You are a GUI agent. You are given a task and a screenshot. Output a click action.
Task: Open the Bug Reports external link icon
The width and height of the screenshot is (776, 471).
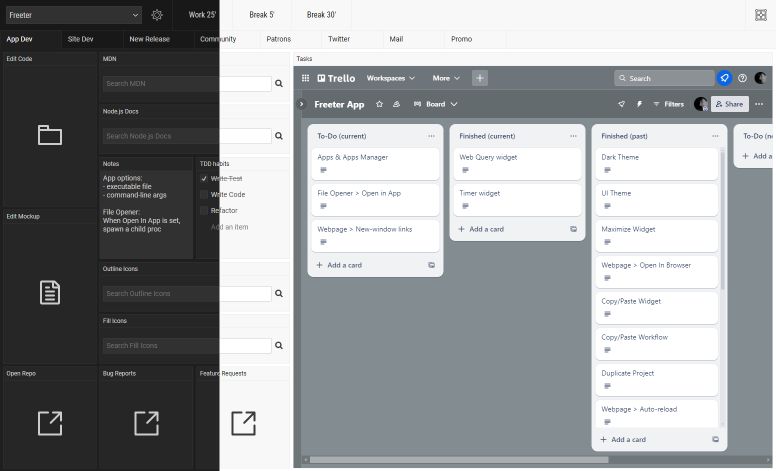coord(146,423)
